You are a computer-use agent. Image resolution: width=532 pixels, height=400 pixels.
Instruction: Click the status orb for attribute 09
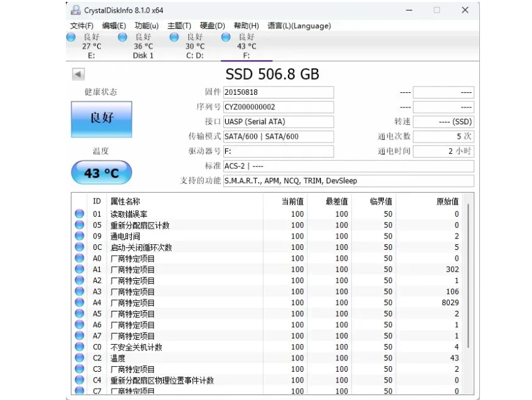click(80, 235)
